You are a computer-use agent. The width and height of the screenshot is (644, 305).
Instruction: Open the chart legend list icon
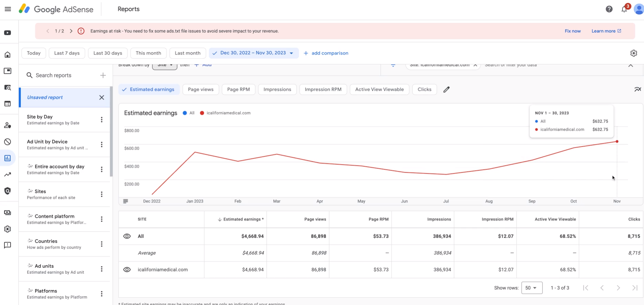(x=125, y=201)
